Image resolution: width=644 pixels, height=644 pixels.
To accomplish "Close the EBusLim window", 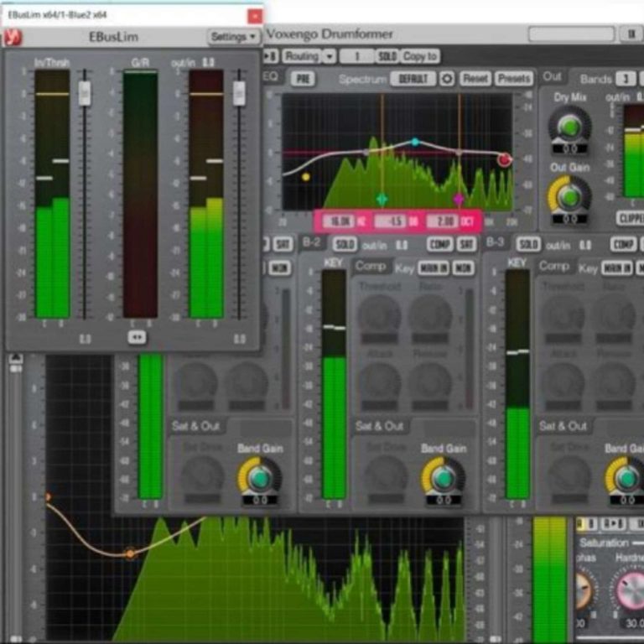I will (255, 16).
